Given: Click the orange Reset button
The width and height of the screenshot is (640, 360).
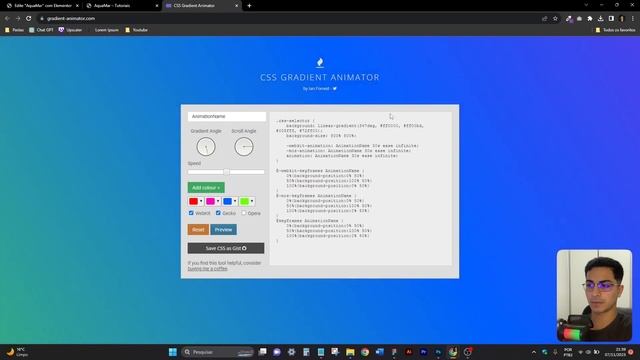Looking at the screenshot, I should (198, 230).
